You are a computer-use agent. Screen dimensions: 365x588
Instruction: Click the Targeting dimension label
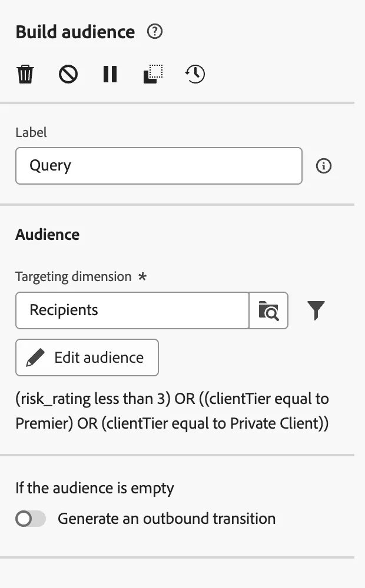(x=74, y=277)
